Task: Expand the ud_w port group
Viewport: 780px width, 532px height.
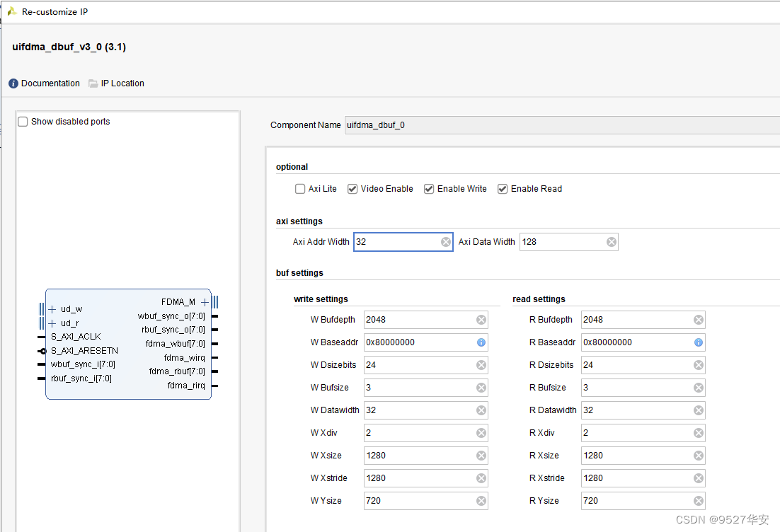Action: (x=52, y=309)
